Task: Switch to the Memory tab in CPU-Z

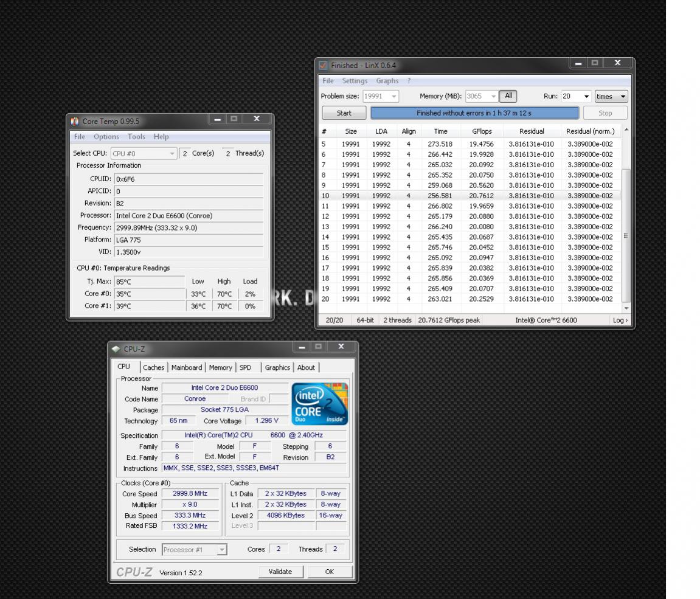Action: click(221, 367)
